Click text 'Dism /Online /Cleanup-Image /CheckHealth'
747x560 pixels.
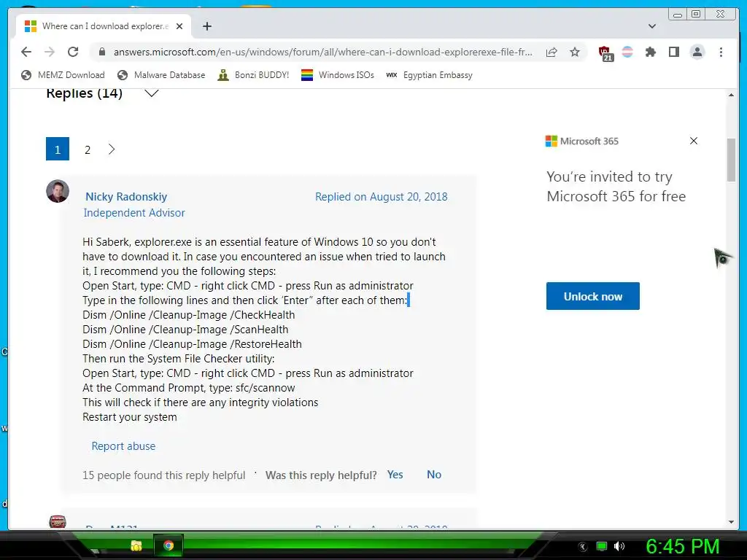(189, 315)
